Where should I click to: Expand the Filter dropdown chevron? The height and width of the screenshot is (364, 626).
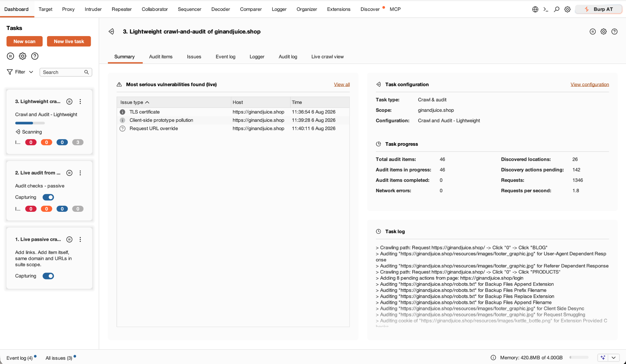tap(31, 72)
